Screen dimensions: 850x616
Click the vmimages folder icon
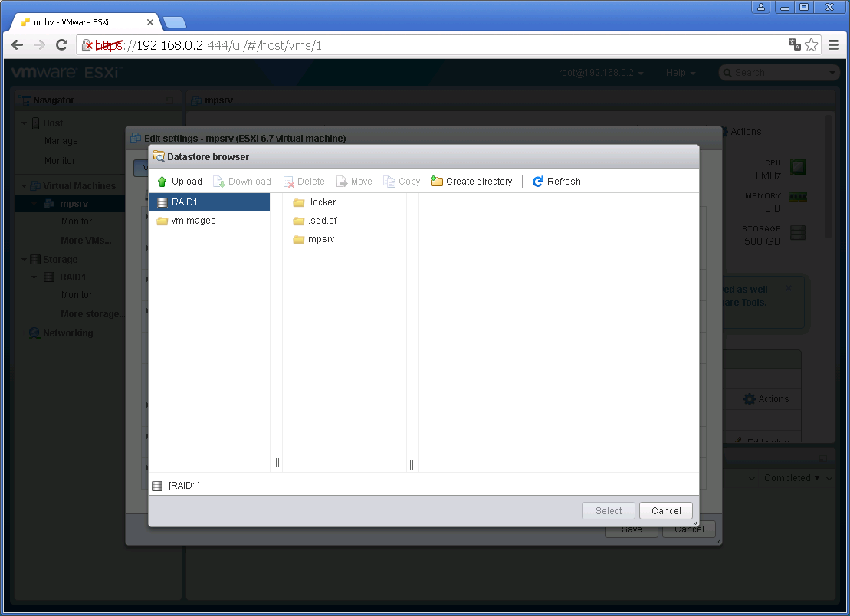click(162, 221)
